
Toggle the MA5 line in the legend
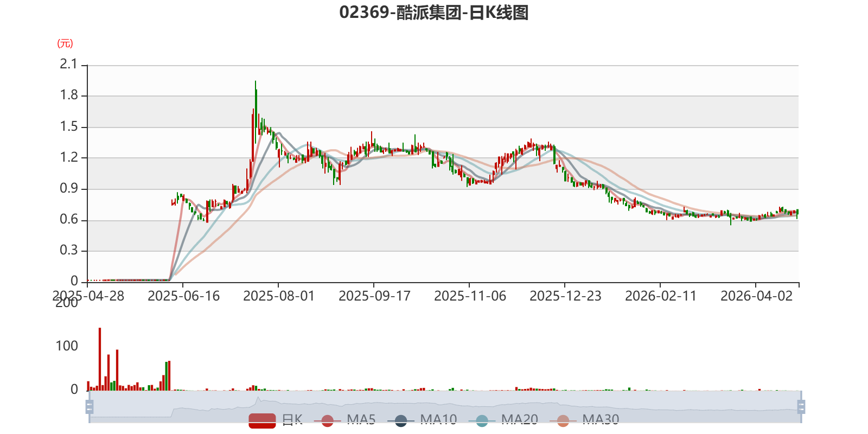(x=348, y=420)
